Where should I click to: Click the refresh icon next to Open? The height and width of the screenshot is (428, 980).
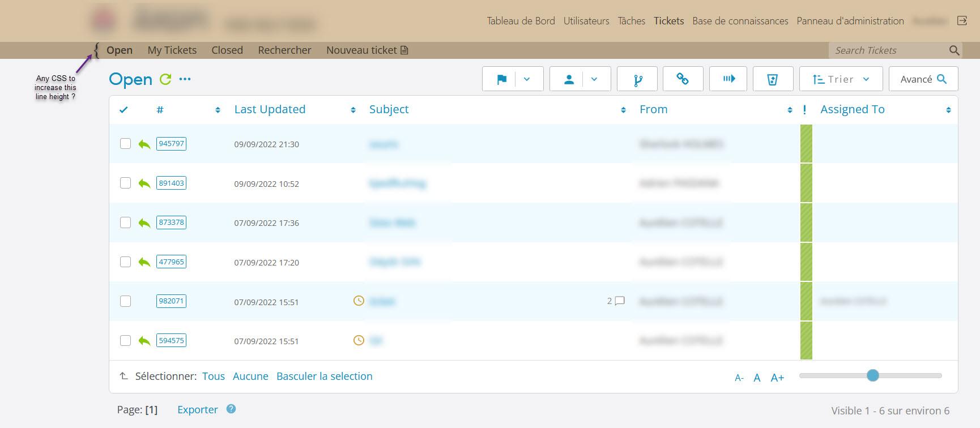[165, 79]
